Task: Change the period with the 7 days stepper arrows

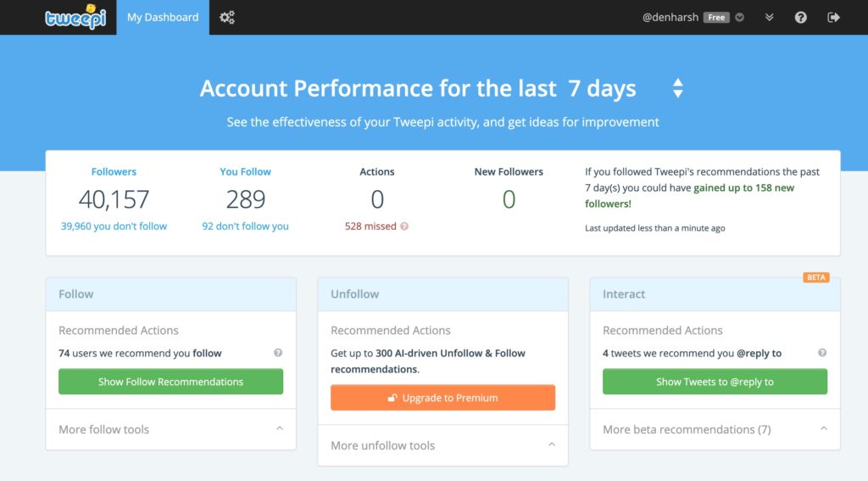Action: pos(677,88)
